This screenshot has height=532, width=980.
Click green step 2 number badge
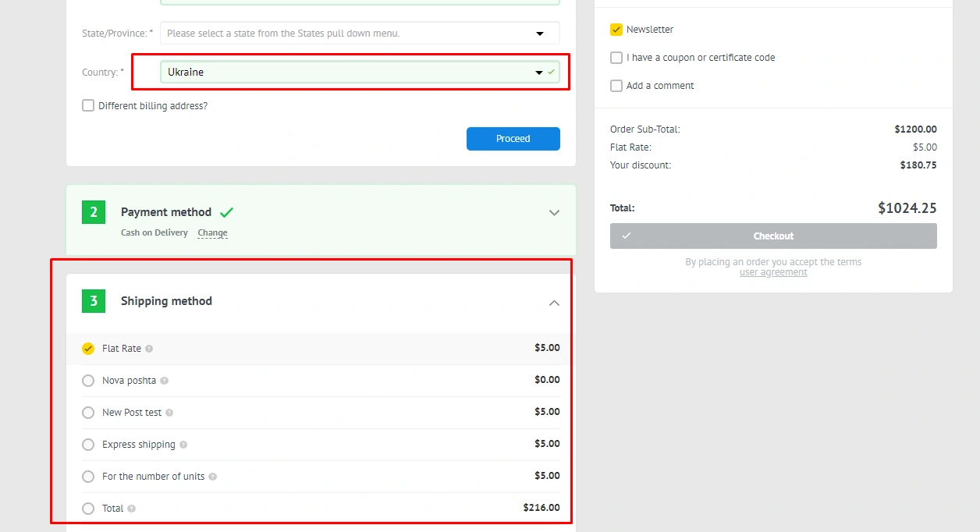pos(94,212)
